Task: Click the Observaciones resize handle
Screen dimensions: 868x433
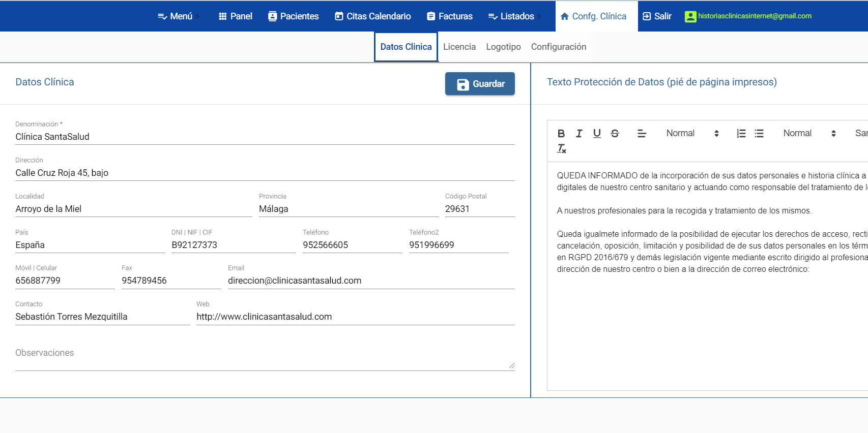Action: (x=511, y=365)
